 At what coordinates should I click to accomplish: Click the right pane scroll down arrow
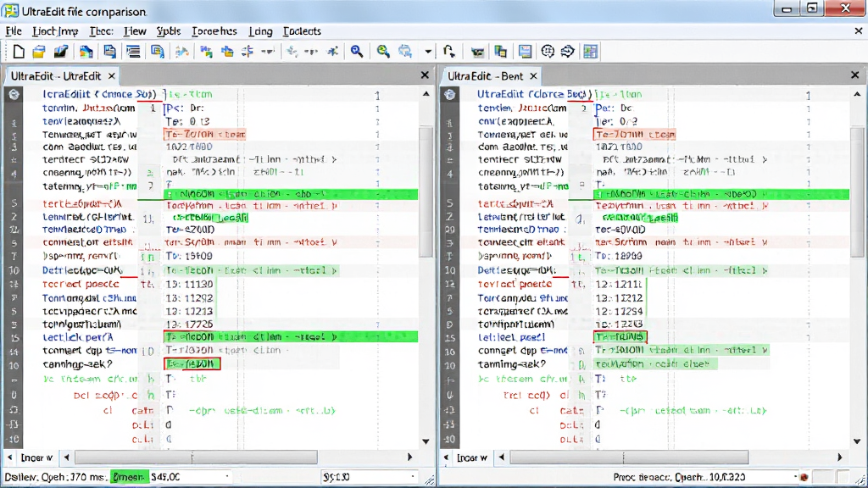[x=857, y=441]
